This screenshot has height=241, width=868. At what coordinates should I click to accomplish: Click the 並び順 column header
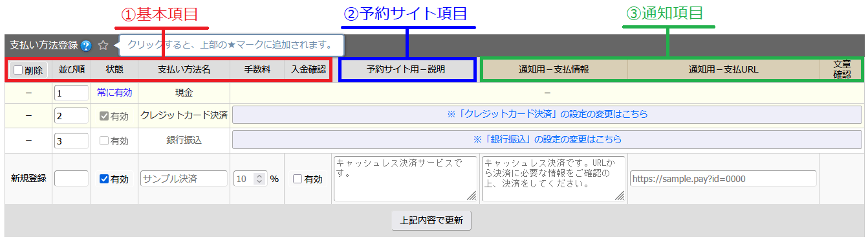point(71,69)
